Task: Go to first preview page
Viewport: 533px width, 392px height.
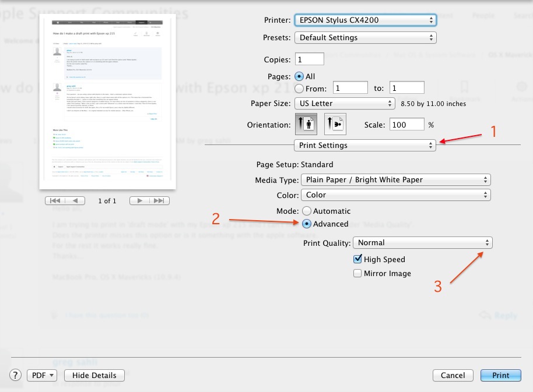Action: [55, 200]
